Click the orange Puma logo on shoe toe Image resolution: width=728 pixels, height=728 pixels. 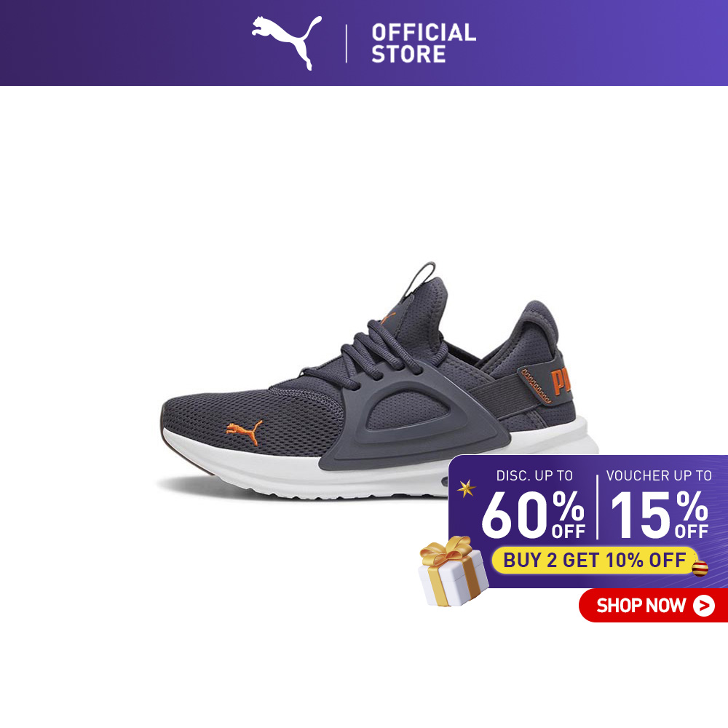point(244,431)
